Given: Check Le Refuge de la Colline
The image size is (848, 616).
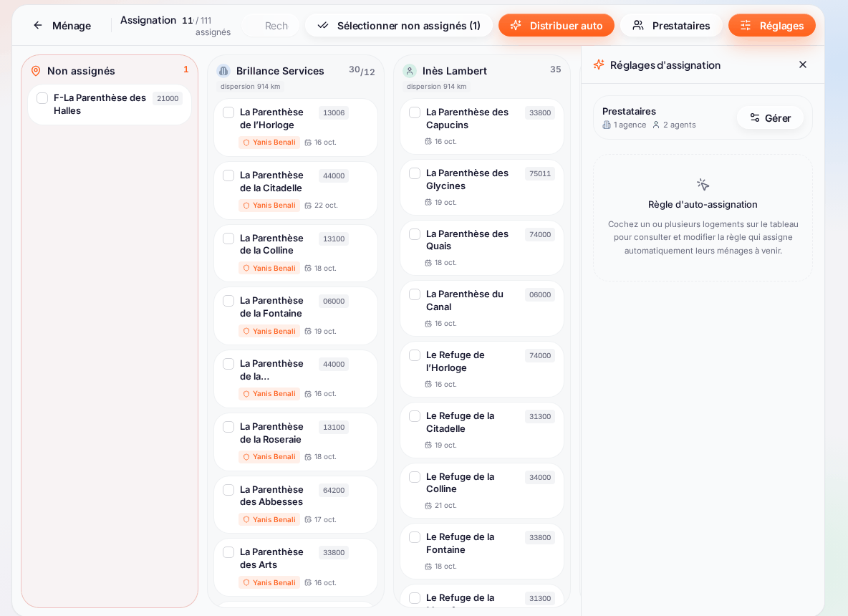Looking at the screenshot, I should (415, 477).
